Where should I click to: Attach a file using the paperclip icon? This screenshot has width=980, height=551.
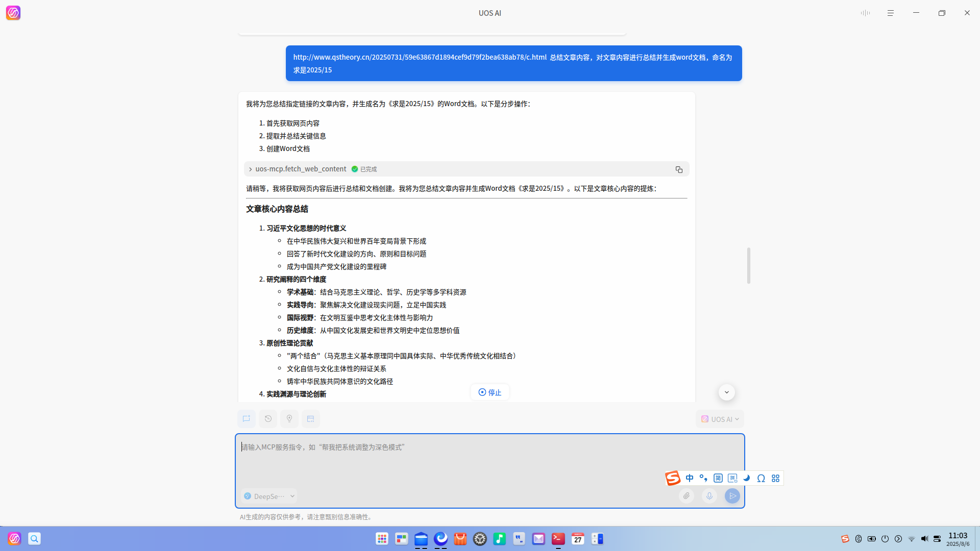point(687,496)
